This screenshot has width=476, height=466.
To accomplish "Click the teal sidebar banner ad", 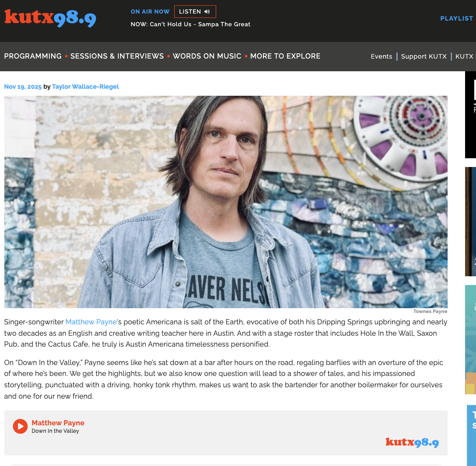I will tap(470, 340).
